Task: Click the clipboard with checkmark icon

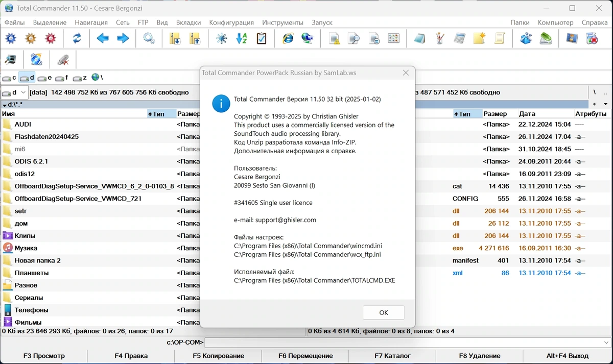Action: pos(262,38)
